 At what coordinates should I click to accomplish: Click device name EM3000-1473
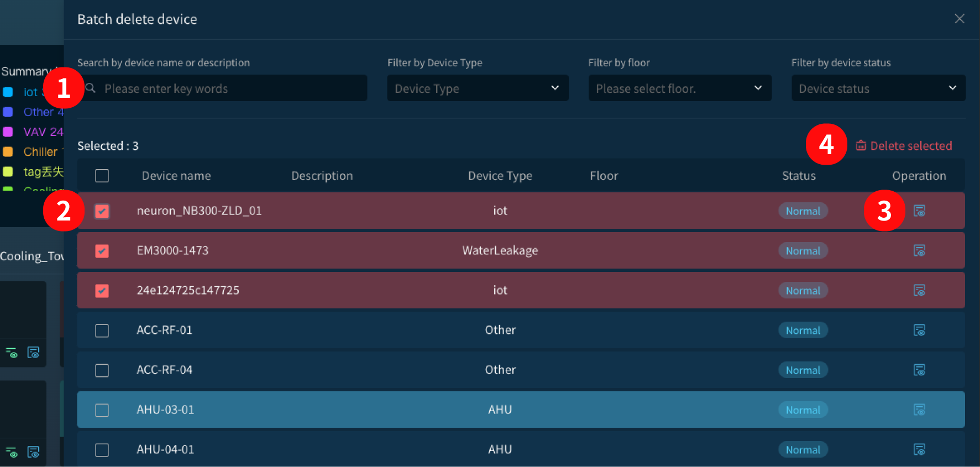pos(172,250)
